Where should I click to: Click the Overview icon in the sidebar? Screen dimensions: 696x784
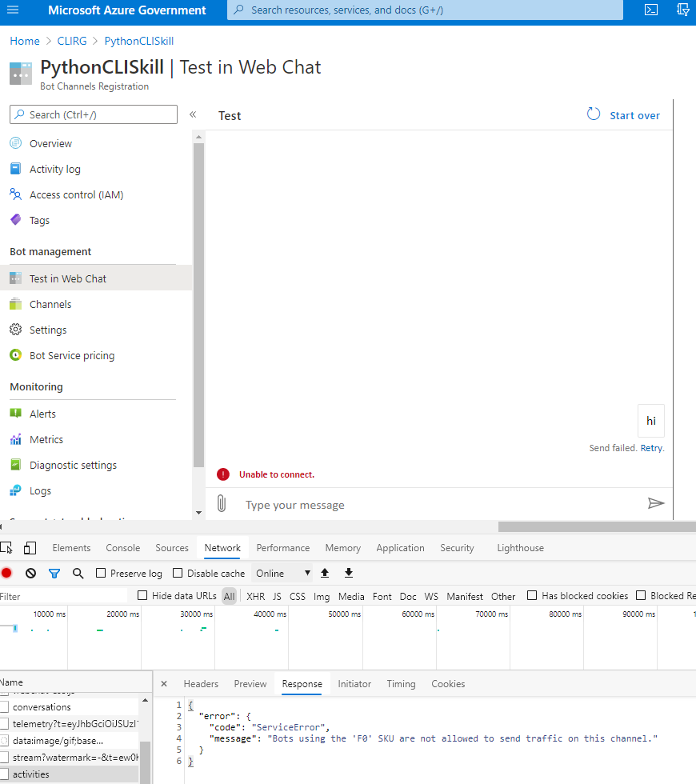click(16, 143)
